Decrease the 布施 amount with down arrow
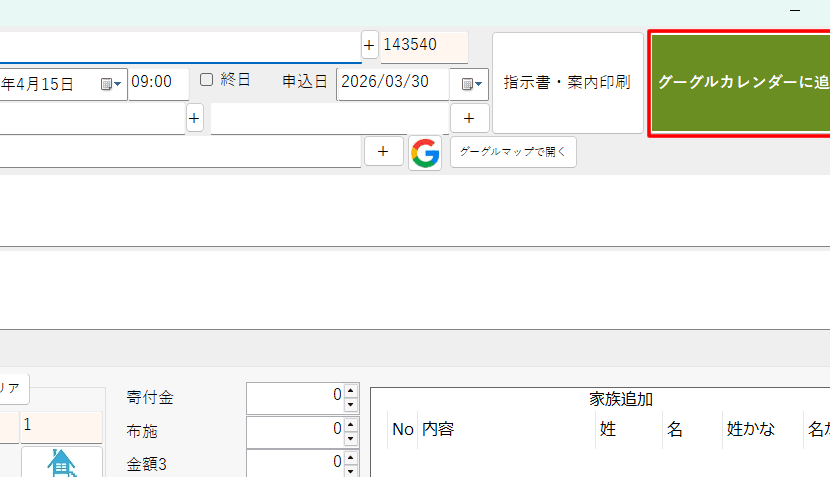Image resolution: width=830 pixels, height=477 pixels. coord(351,439)
